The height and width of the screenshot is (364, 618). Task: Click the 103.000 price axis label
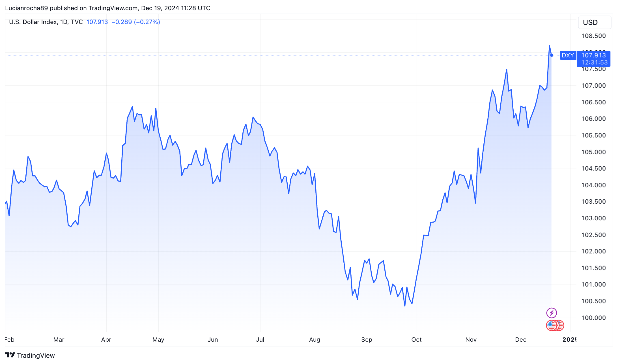coord(593,218)
